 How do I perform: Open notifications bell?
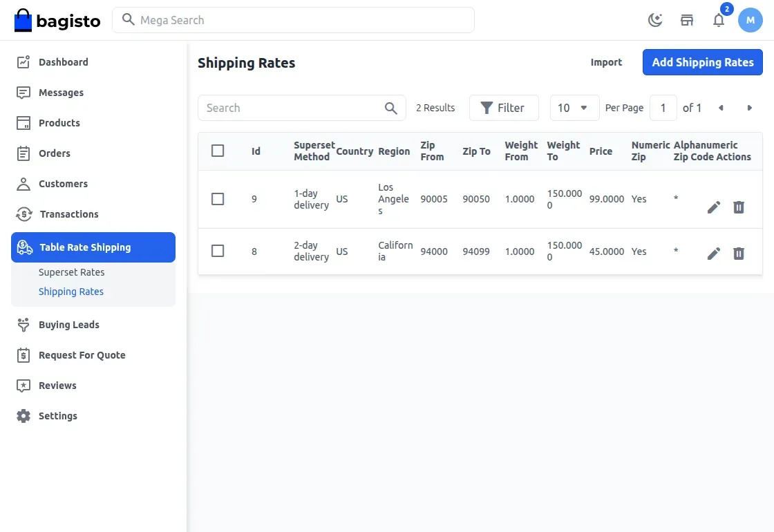(719, 21)
